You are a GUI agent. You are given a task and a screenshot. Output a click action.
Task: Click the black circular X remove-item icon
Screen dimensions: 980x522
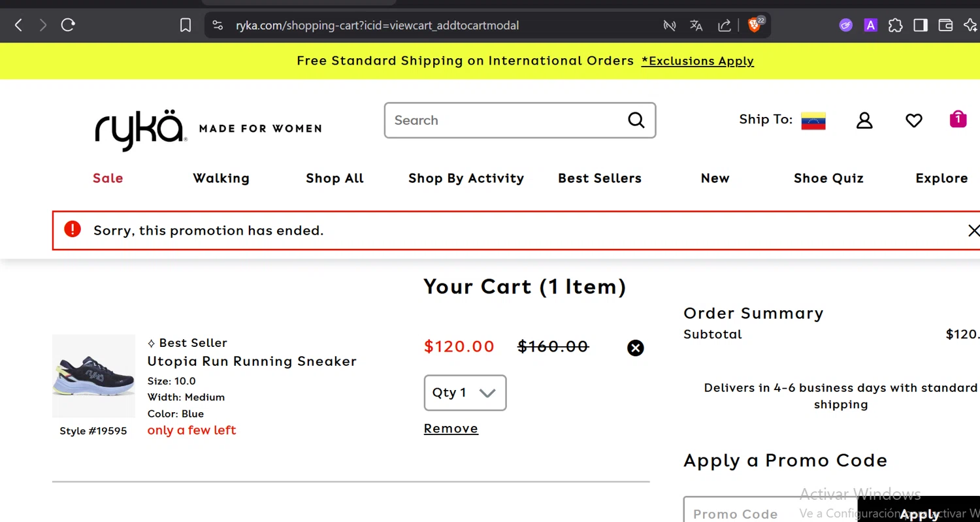click(x=636, y=348)
